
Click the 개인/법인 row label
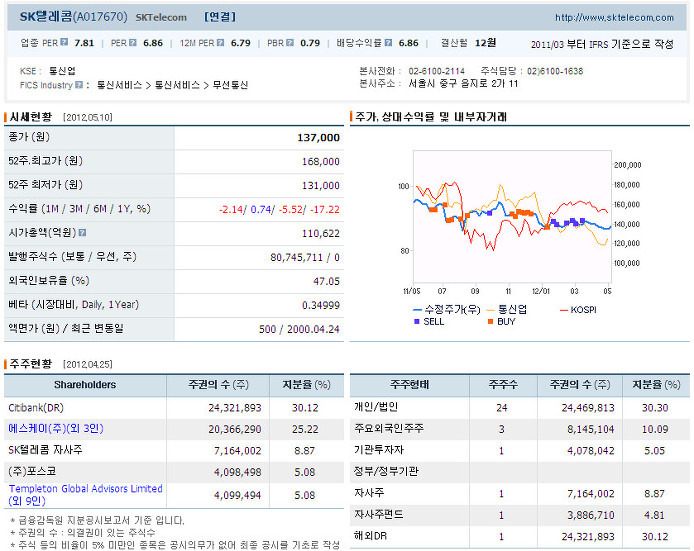point(375,407)
